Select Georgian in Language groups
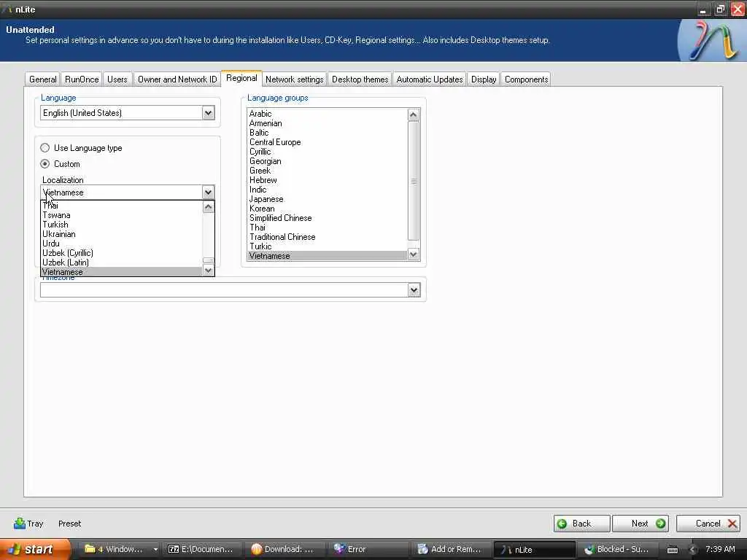Image resolution: width=747 pixels, height=560 pixels. point(328,161)
